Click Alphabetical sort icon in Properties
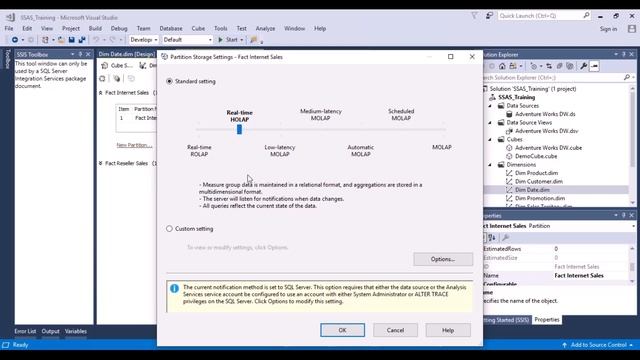The height and width of the screenshot is (360, 640). point(492,238)
